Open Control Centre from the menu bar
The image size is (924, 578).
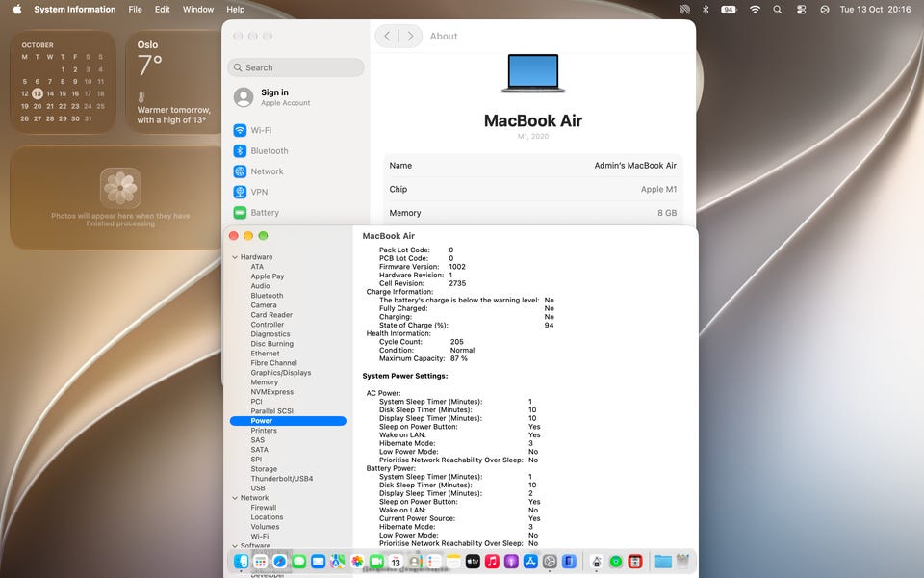801,10
